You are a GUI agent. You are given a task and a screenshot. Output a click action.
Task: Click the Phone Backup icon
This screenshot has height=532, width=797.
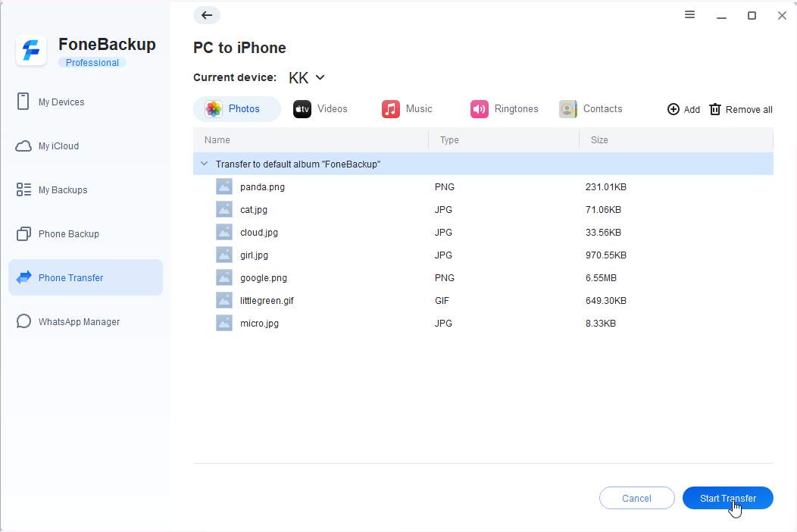click(23, 233)
